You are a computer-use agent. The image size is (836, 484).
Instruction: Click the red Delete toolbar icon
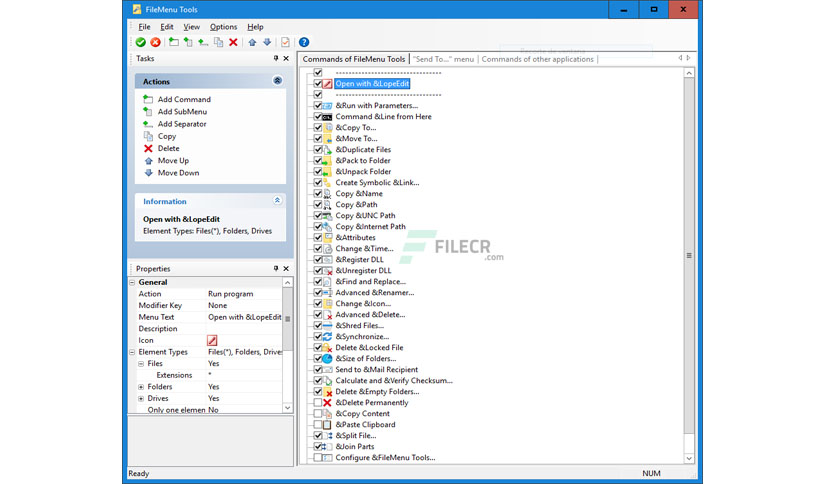(x=233, y=42)
